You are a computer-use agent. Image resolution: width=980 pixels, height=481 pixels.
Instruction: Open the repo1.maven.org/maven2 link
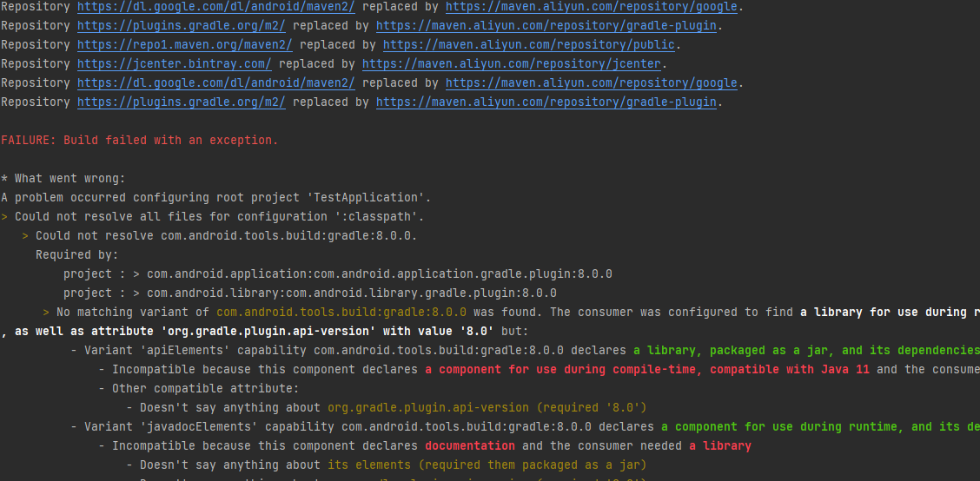[185, 44]
